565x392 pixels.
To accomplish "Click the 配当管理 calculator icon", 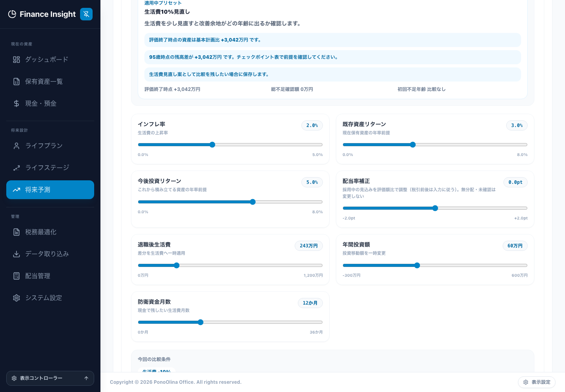I will pos(16,276).
